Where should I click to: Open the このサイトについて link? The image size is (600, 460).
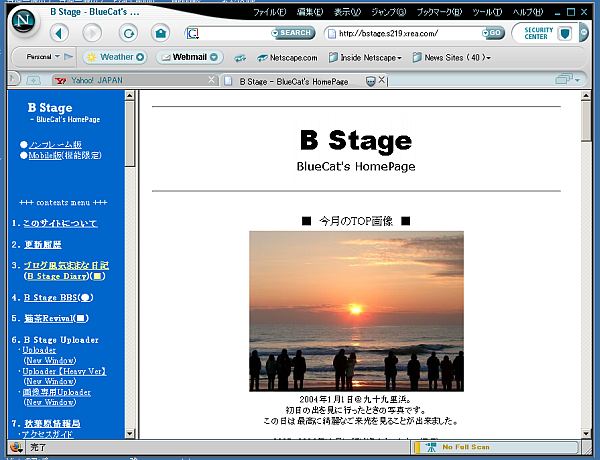pyautogui.click(x=60, y=223)
